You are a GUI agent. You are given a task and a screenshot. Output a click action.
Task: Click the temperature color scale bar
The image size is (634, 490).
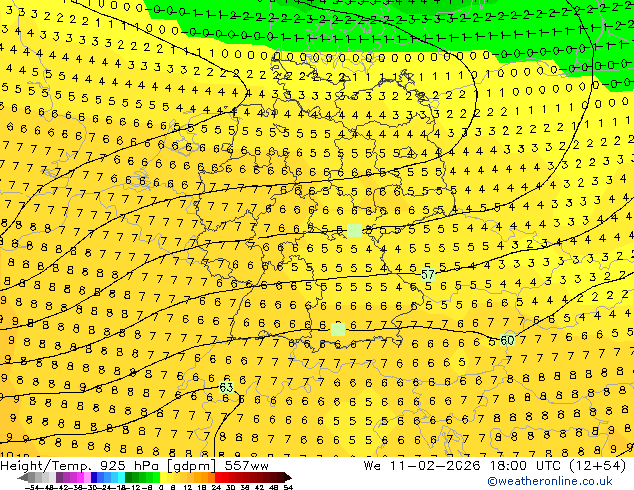(x=154, y=477)
